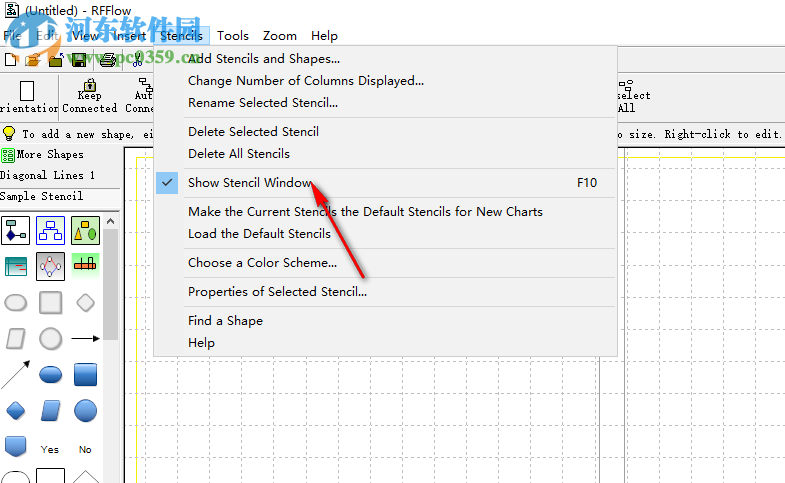
Task: Pick the gray ellipse shape
Action: point(16,303)
